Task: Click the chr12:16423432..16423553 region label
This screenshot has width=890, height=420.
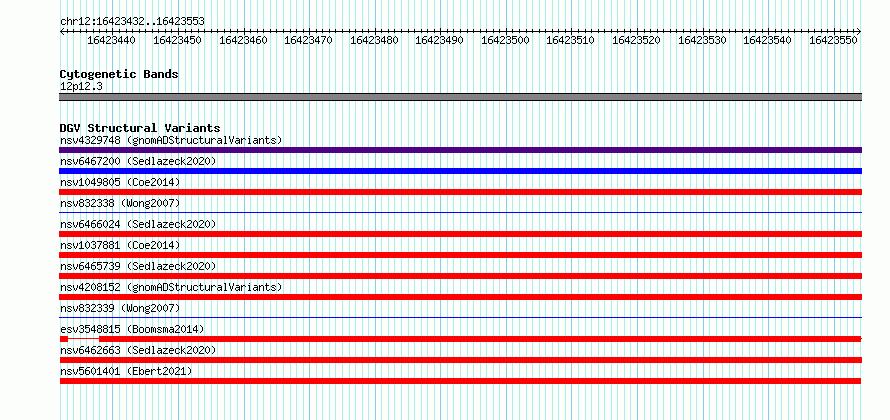Action: 132,21
